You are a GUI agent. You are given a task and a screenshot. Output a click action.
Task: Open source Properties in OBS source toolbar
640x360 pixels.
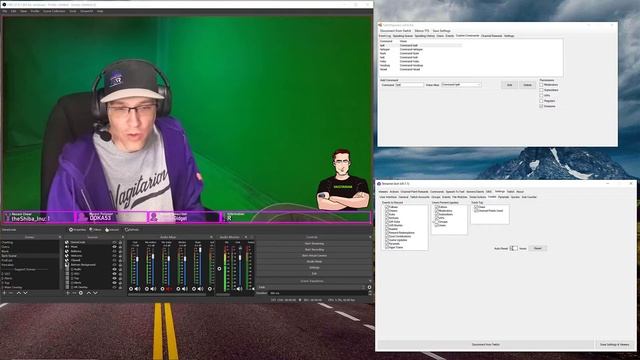(77, 230)
